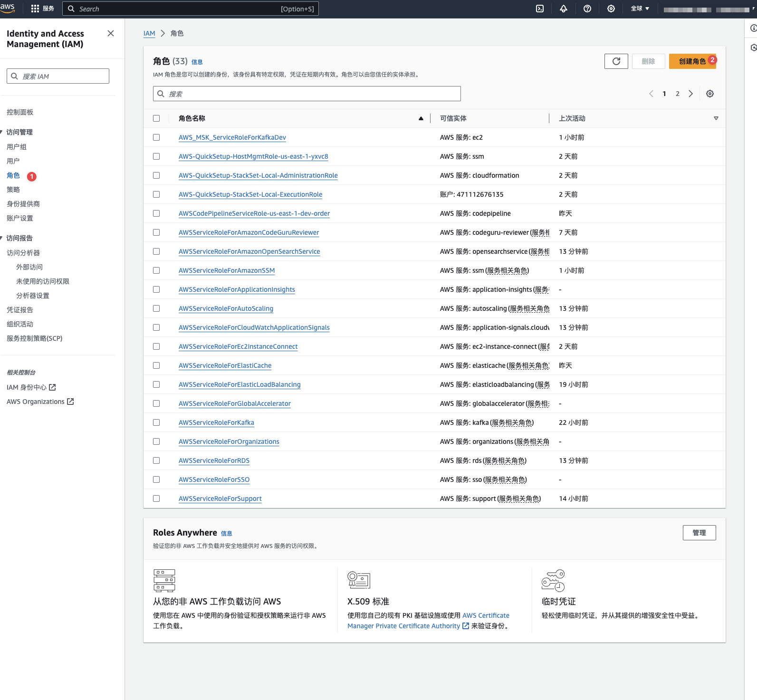The image size is (757, 700).
Task: Open 凭证报告 in sidebar
Action: [x=20, y=310]
